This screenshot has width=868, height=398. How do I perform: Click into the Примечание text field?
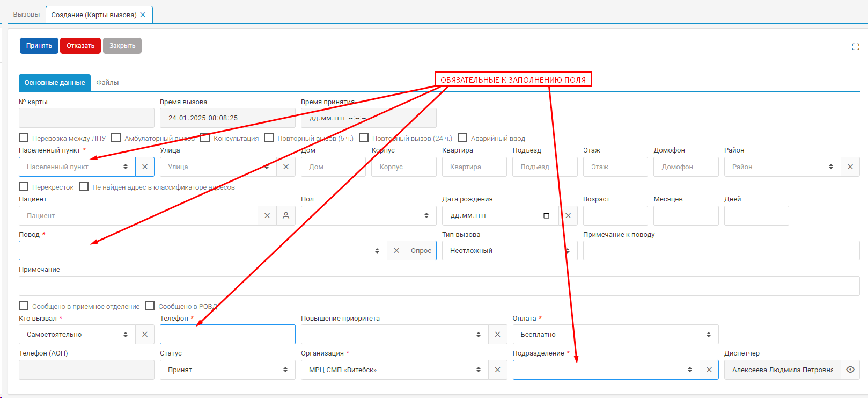pyautogui.click(x=439, y=286)
